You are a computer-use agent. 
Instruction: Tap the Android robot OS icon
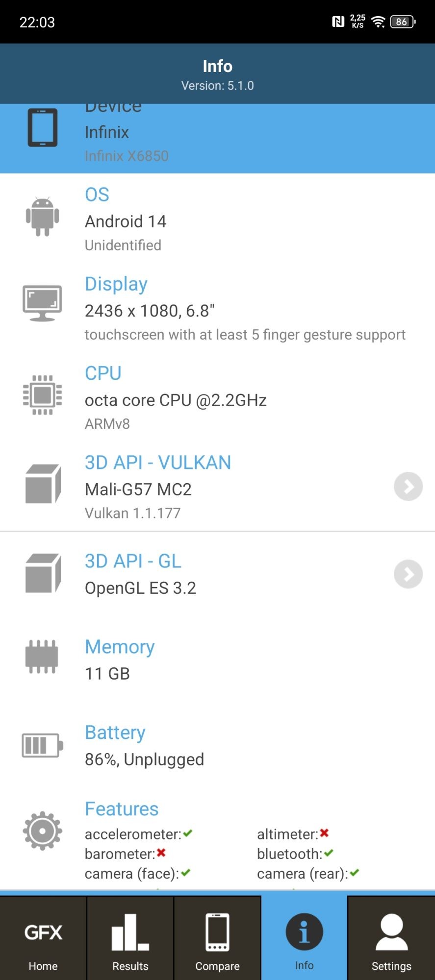[43, 217]
